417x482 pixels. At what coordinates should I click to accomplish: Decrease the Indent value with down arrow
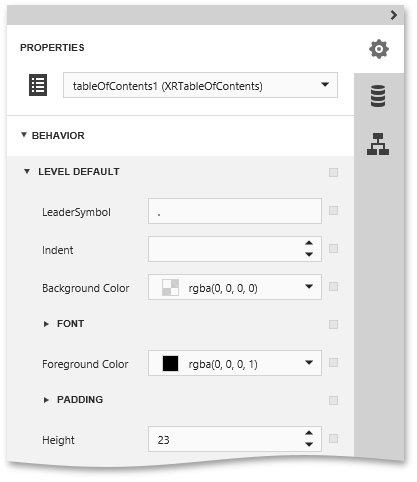click(x=309, y=254)
